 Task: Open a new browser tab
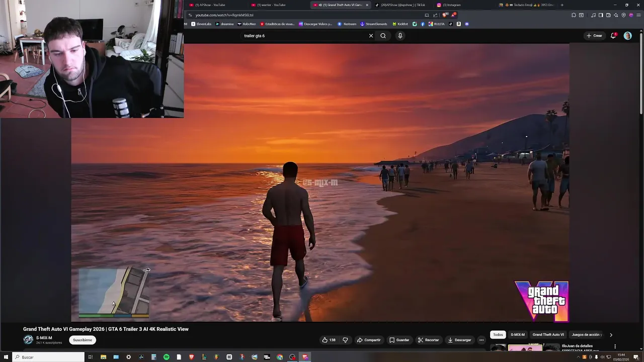tap(562, 5)
